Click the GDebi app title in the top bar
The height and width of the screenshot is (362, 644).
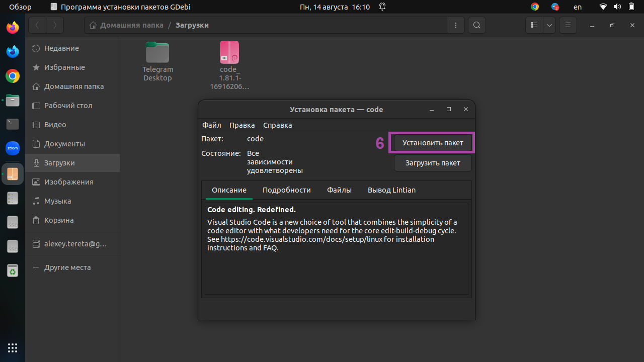[x=121, y=7]
